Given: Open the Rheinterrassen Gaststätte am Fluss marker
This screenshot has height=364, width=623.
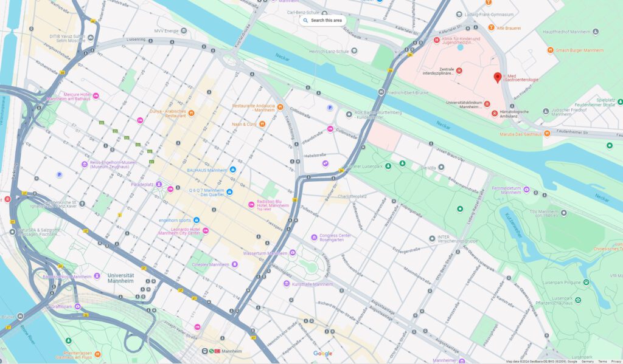Looking at the screenshot, I should click(97, 354).
